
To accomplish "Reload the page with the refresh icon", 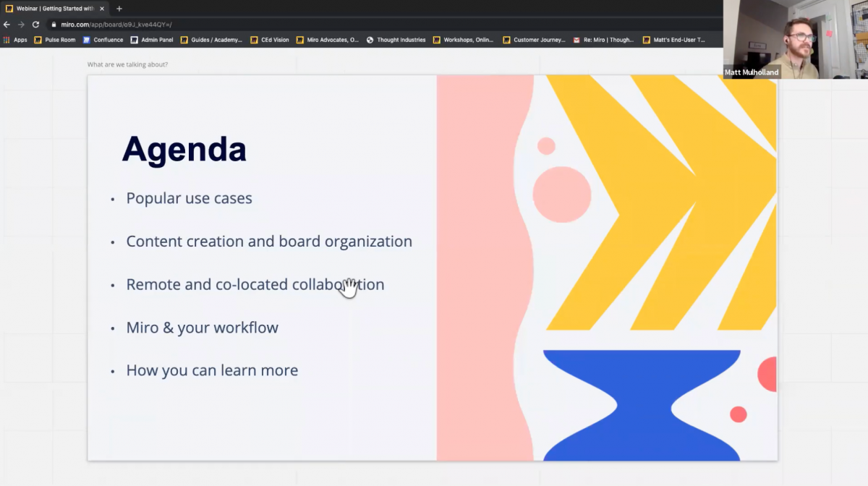I will [x=35, y=24].
